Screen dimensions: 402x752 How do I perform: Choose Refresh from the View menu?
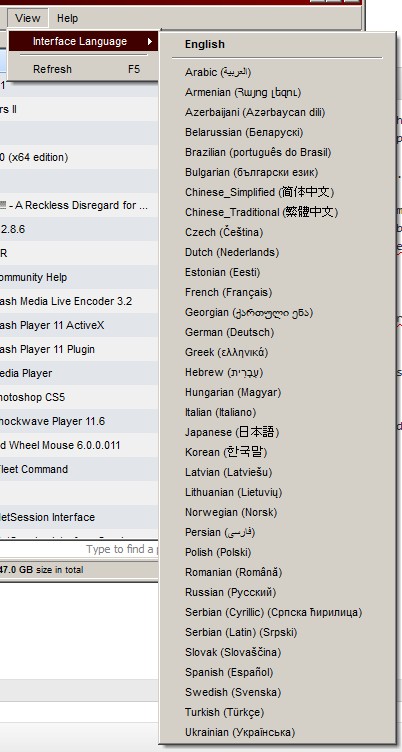coord(83,69)
